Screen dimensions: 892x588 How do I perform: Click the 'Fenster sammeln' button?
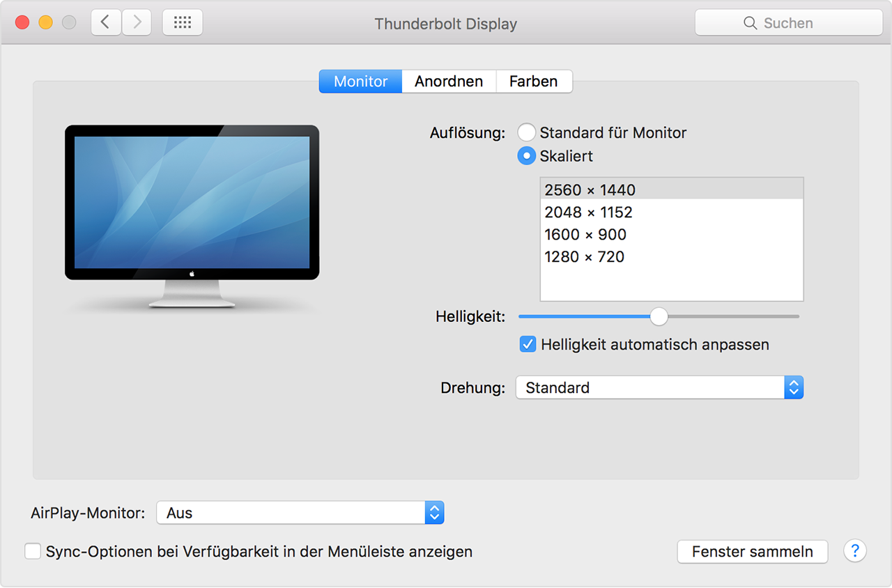[752, 552]
